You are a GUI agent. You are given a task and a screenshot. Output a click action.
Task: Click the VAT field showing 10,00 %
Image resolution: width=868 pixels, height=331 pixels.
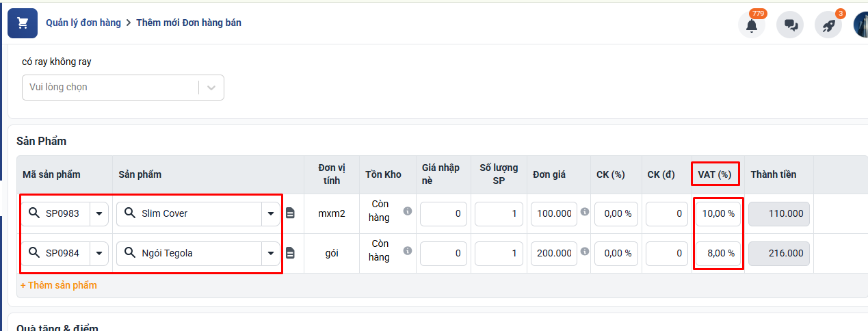click(x=718, y=214)
